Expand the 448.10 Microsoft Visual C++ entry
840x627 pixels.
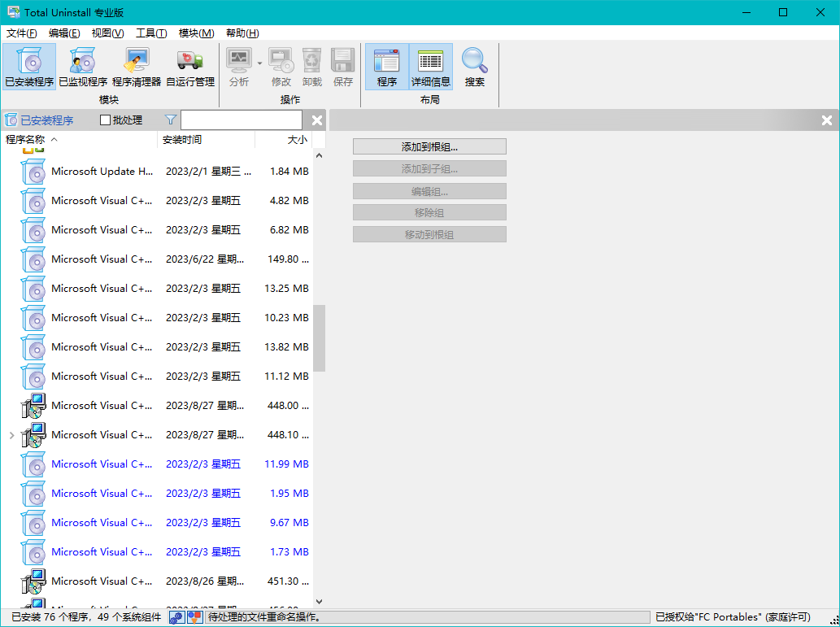11,435
